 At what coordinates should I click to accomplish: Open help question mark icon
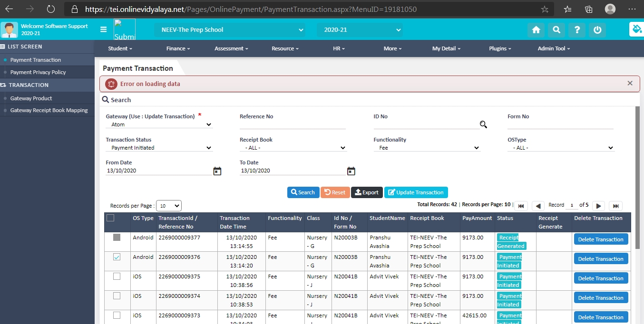coord(577,30)
